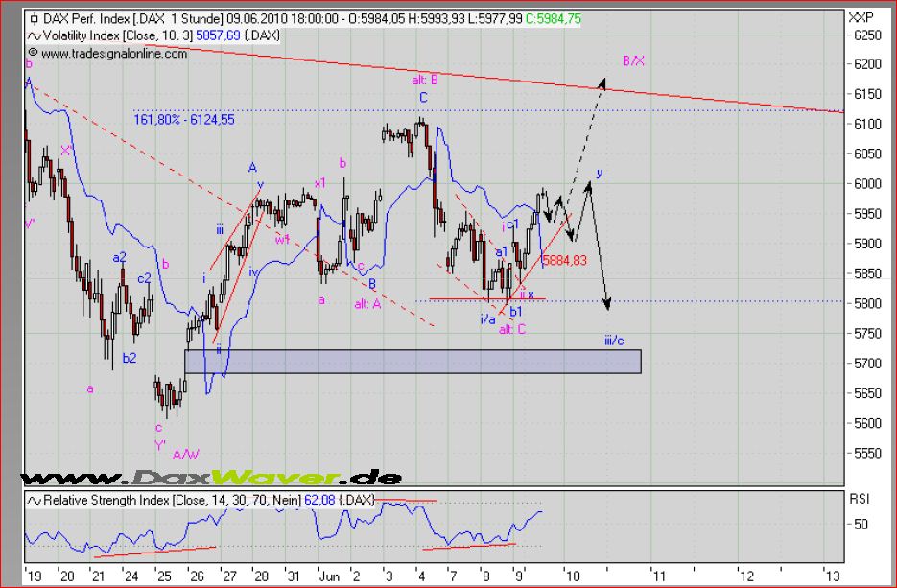Click the 'alt: A' wave annotation
This screenshot has height=588, width=897.
click(x=367, y=304)
